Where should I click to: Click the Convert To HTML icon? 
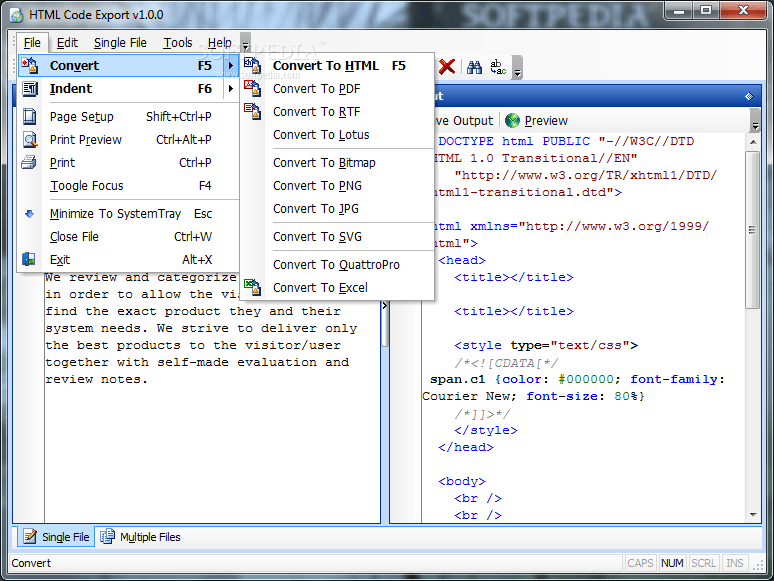(x=252, y=65)
